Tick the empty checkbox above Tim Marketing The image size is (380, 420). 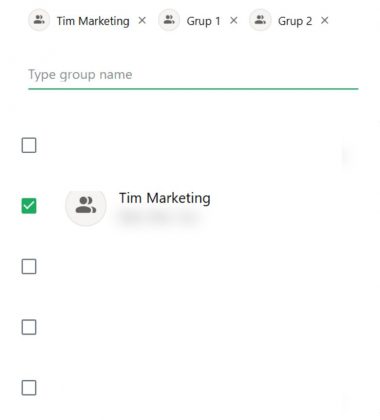tap(29, 145)
